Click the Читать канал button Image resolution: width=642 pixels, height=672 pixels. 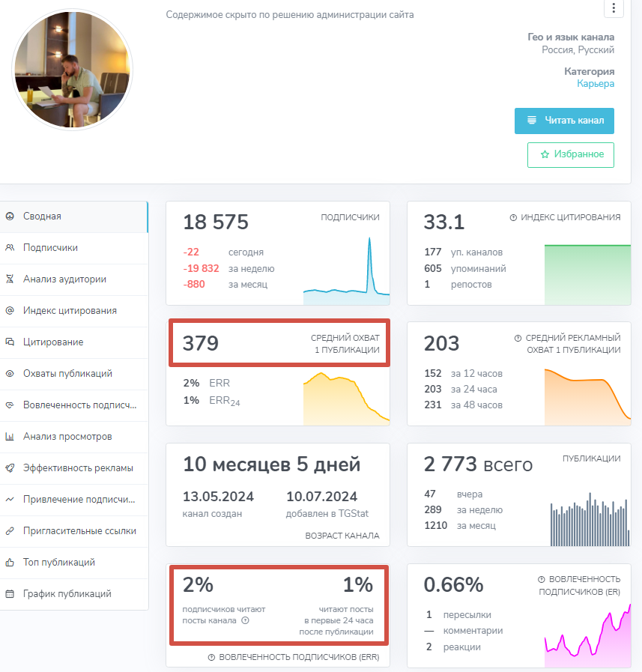564,121
